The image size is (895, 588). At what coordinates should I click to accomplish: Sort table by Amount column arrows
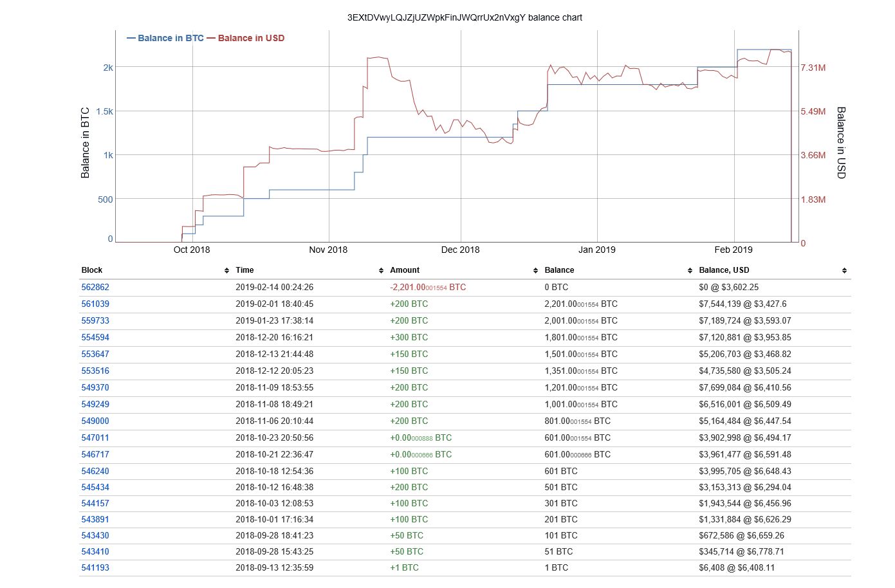point(535,271)
